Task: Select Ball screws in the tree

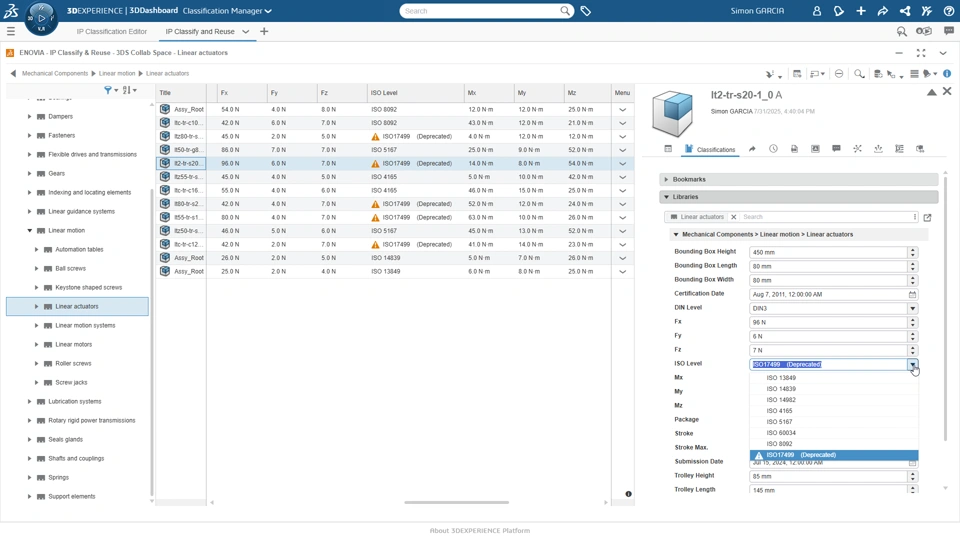Action: click(70, 269)
